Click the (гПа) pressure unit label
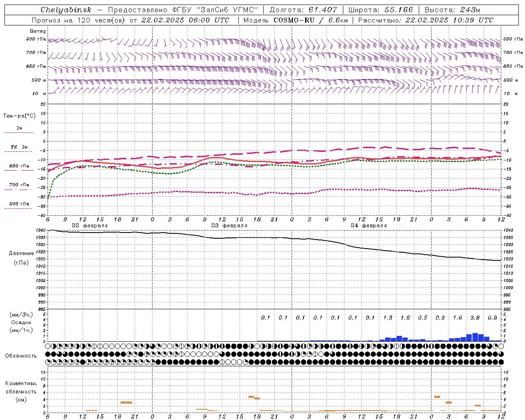 [x=21, y=263]
